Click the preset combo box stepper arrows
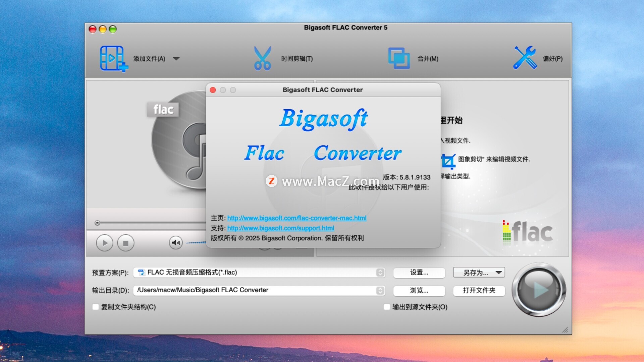The height and width of the screenshot is (362, 644). tap(380, 273)
